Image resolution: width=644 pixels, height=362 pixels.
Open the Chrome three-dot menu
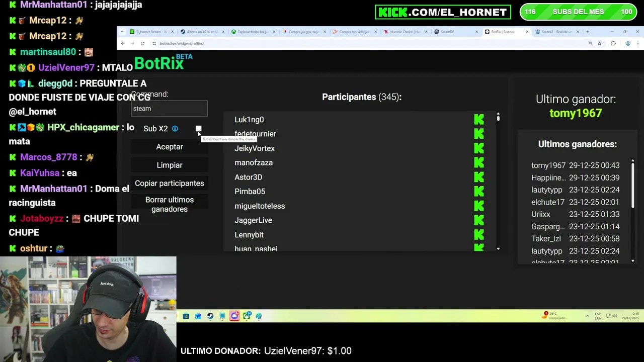[638, 44]
